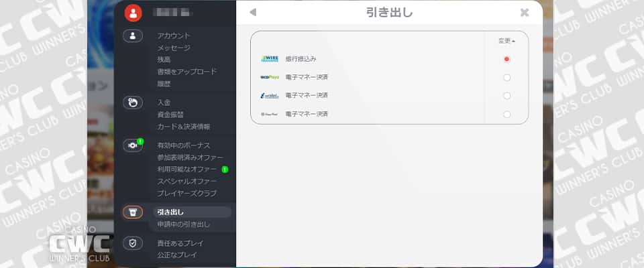Open the bonuses section icon with badge

coord(133,145)
